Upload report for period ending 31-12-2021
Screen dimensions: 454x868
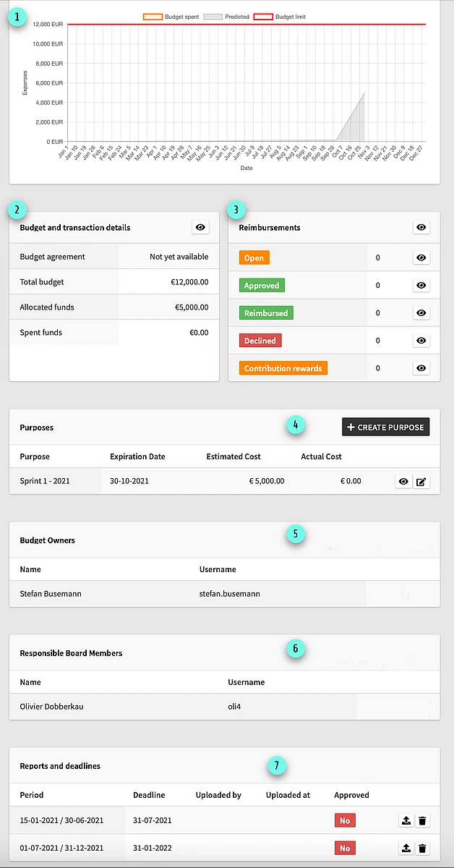pyautogui.click(x=406, y=848)
